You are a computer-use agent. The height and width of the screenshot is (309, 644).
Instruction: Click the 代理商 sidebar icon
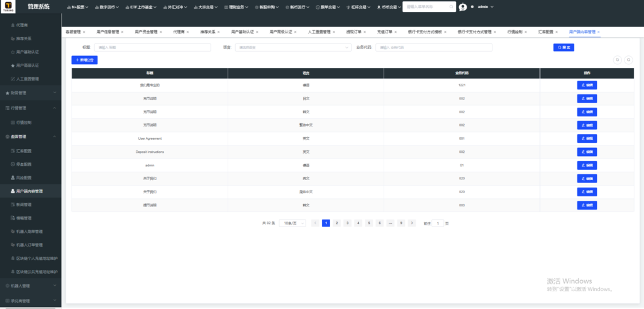[x=13, y=25]
